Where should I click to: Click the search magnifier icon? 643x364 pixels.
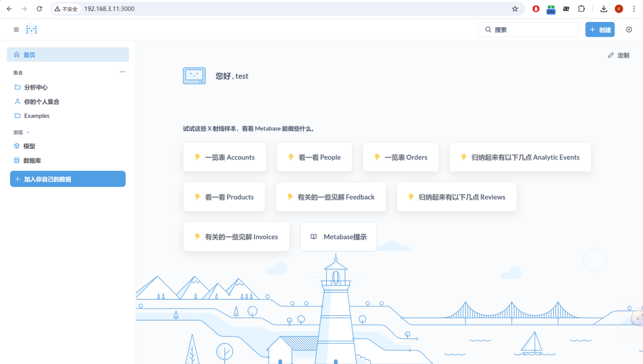coord(488,30)
